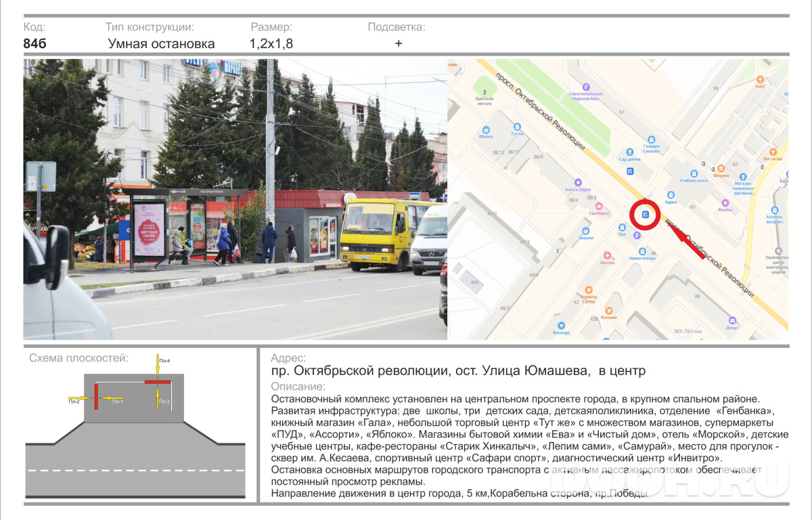Select the Схема плоскостей: heading

(78, 358)
